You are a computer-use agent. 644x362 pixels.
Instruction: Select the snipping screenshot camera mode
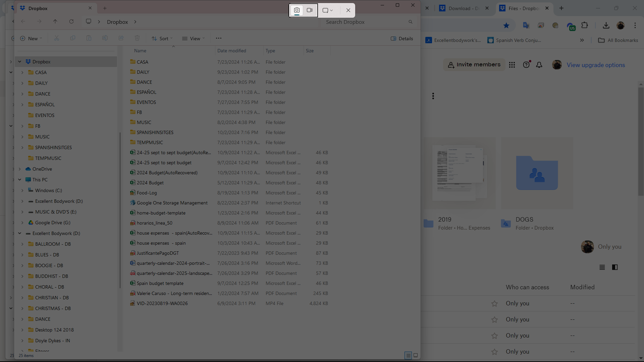[297, 10]
